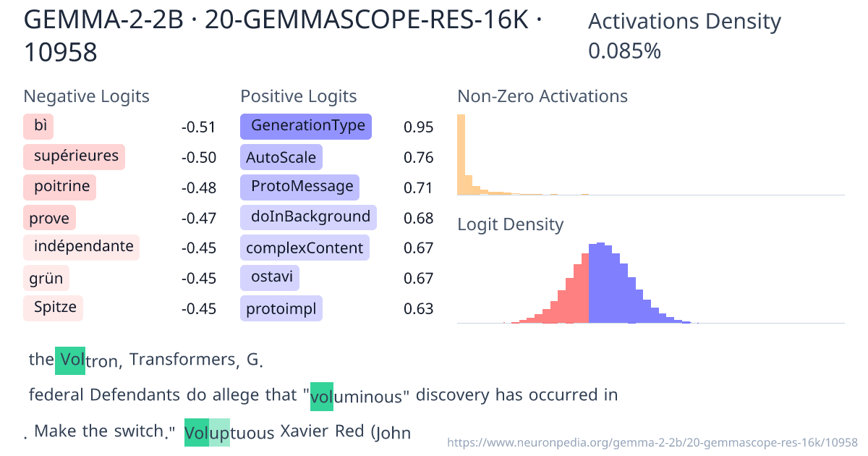Click the grün negative logit

[x=47, y=277]
